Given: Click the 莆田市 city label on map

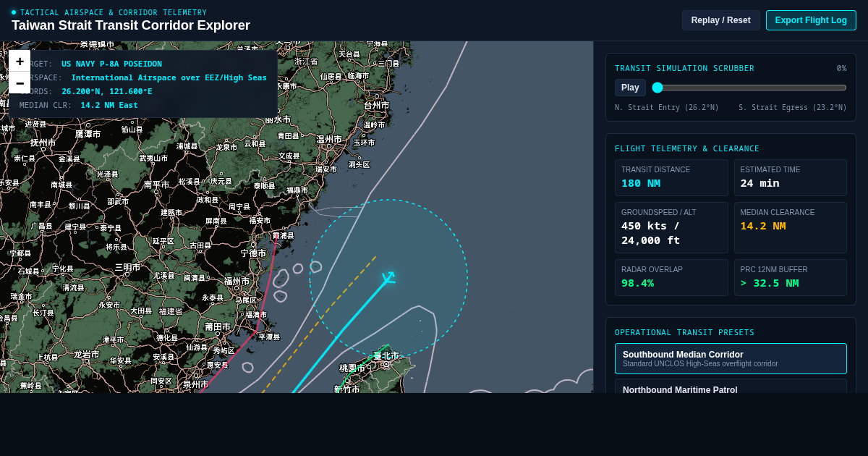Looking at the screenshot, I should pos(218,326).
